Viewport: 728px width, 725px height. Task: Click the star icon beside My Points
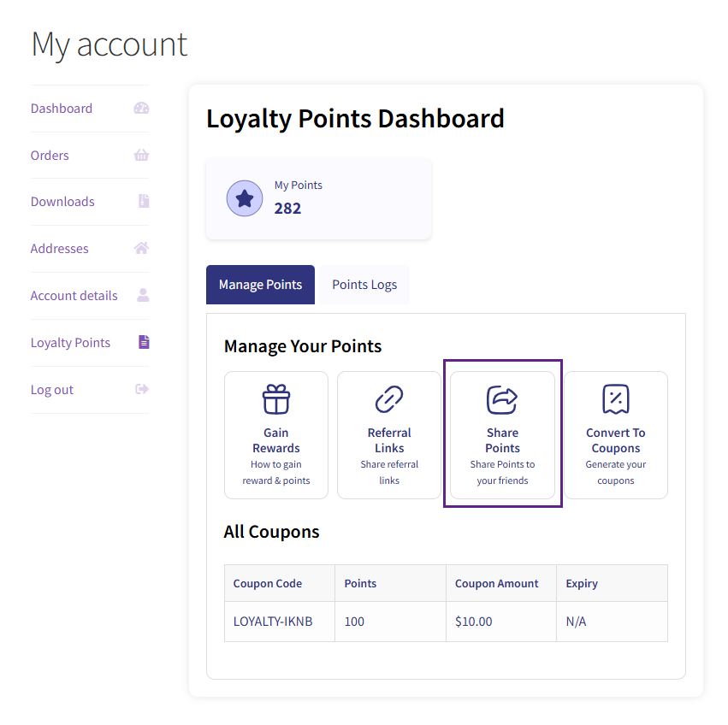pyautogui.click(x=245, y=198)
